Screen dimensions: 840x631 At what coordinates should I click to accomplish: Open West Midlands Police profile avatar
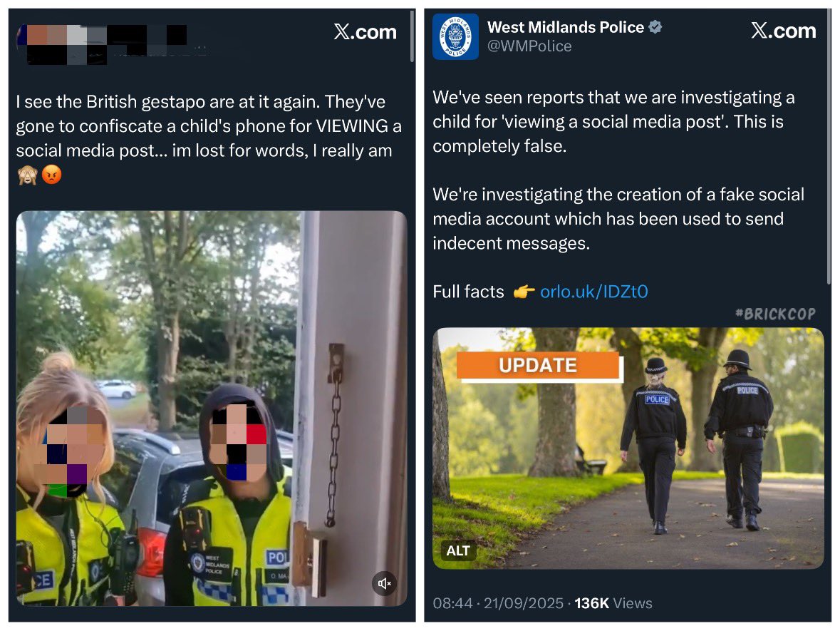click(x=455, y=37)
